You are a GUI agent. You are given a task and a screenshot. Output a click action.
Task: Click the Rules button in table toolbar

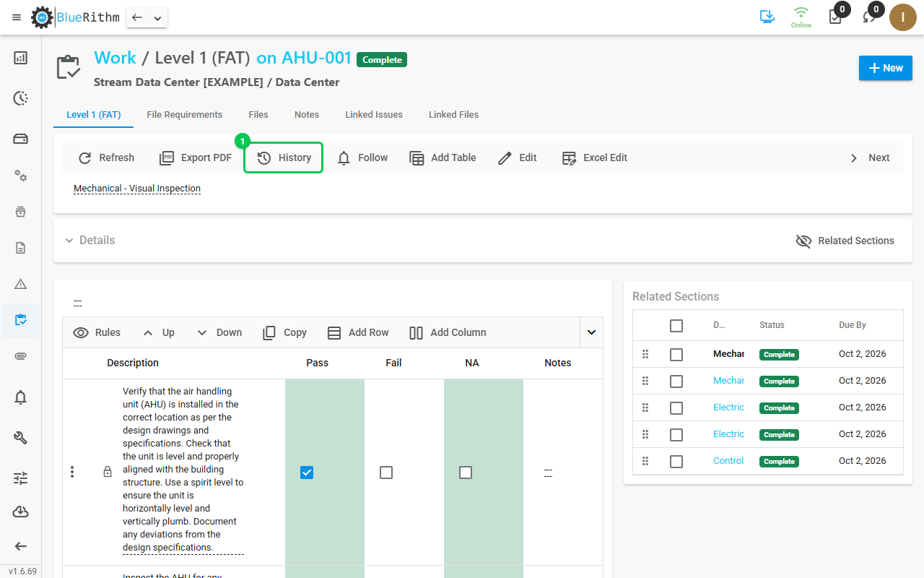tap(97, 332)
